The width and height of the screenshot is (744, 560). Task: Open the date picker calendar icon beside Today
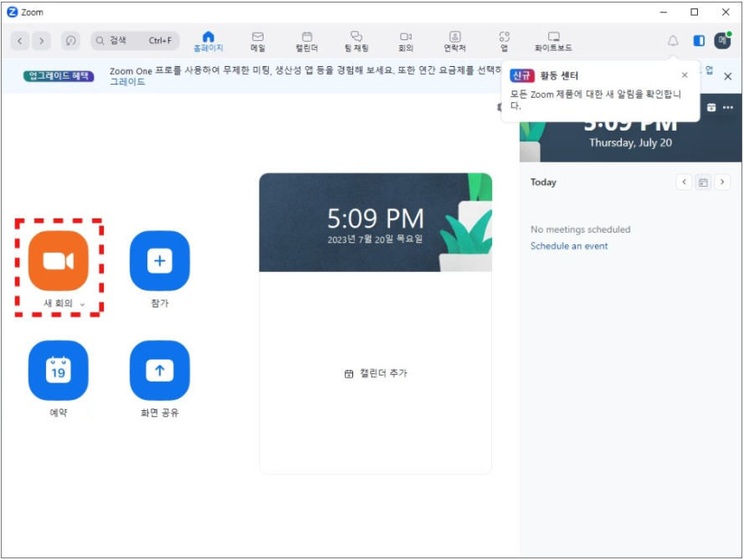pyautogui.click(x=703, y=182)
